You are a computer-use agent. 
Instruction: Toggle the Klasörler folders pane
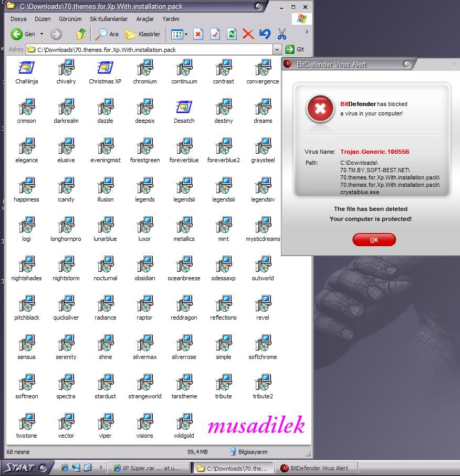[x=142, y=34]
